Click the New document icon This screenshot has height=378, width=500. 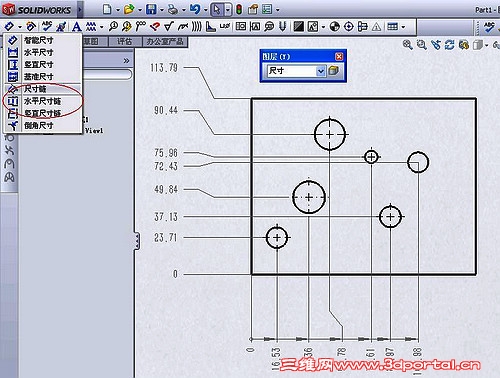[107, 9]
